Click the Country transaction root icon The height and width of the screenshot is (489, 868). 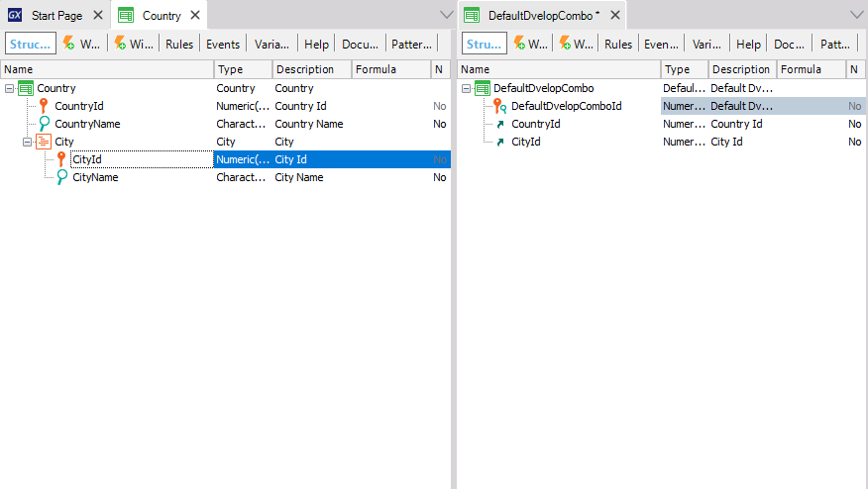(x=26, y=88)
